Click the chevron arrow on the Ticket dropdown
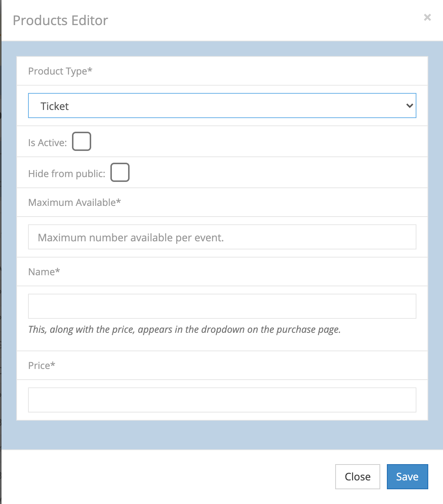This screenshot has height=504, width=443. point(409,106)
